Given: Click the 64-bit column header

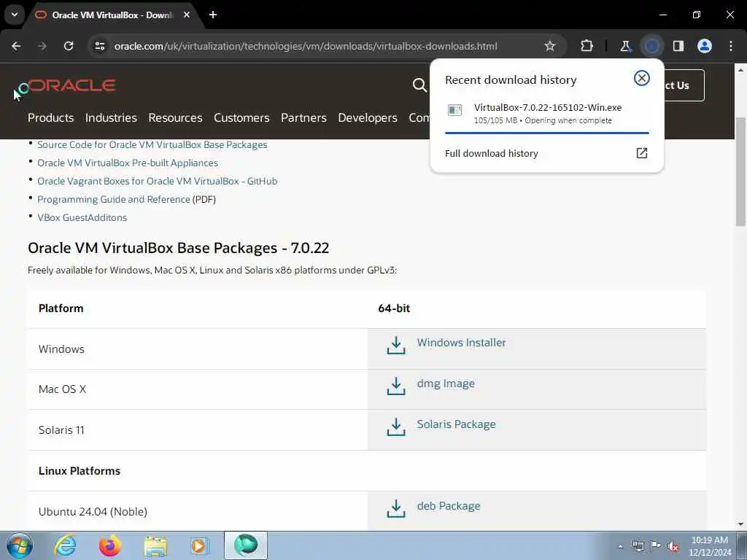Looking at the screenshot, I should coord(394,308).
